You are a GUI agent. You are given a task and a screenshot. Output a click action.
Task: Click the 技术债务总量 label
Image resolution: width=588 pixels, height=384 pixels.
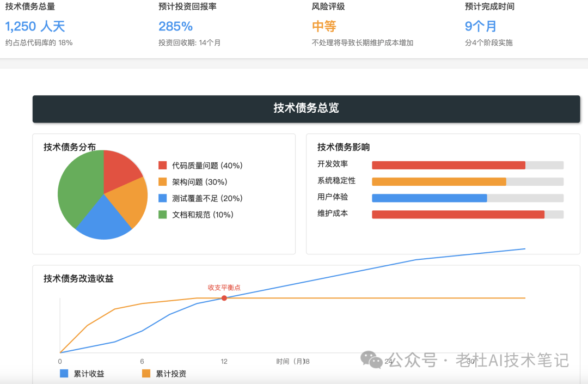coord(30,7)
